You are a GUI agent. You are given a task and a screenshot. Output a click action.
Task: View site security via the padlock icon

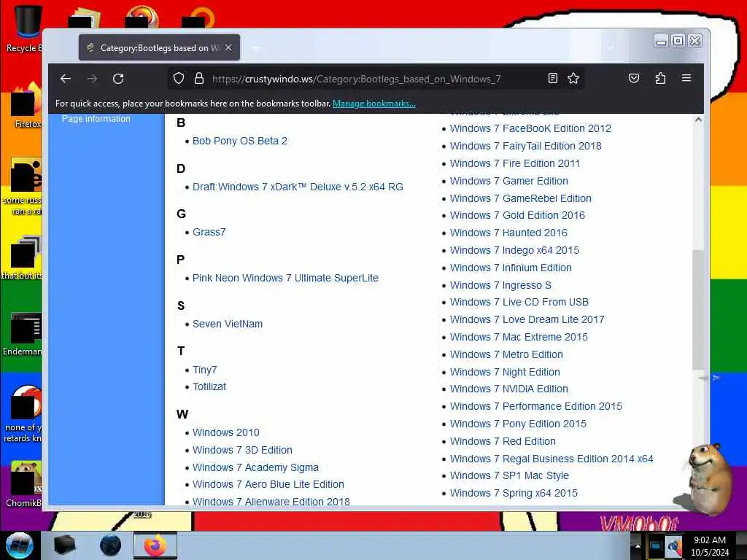[x=199, y=78]
